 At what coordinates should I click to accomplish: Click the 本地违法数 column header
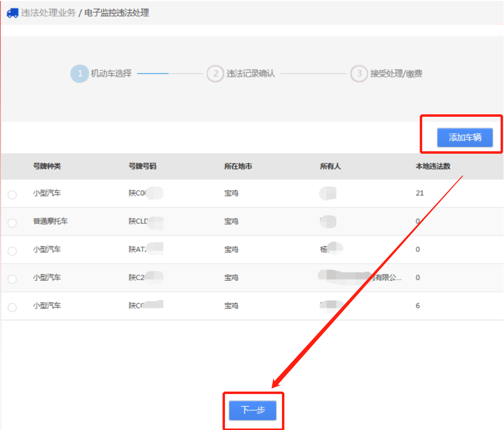click(x=432, y=166)
